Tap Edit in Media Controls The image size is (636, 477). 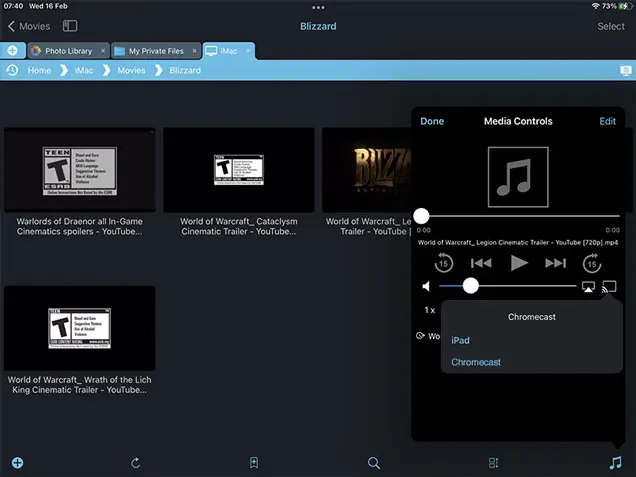click(607, 121)
